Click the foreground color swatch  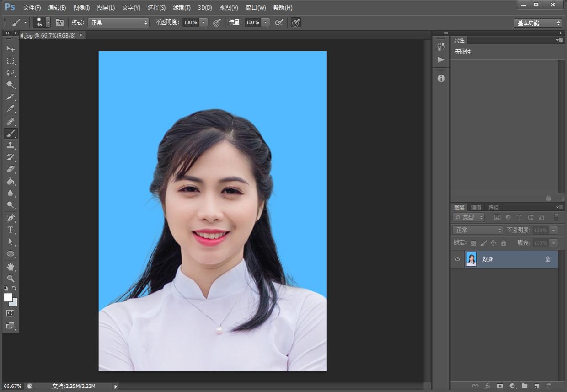click(x=7, y=297)
